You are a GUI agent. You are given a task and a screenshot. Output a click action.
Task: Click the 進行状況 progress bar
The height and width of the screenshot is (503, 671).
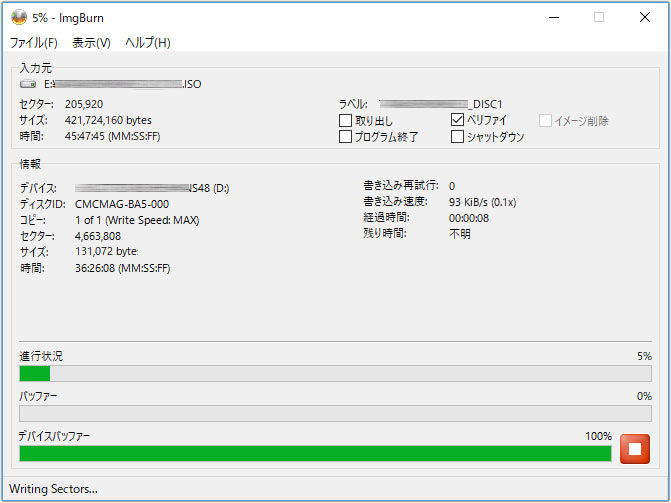(x=336, y=373)
